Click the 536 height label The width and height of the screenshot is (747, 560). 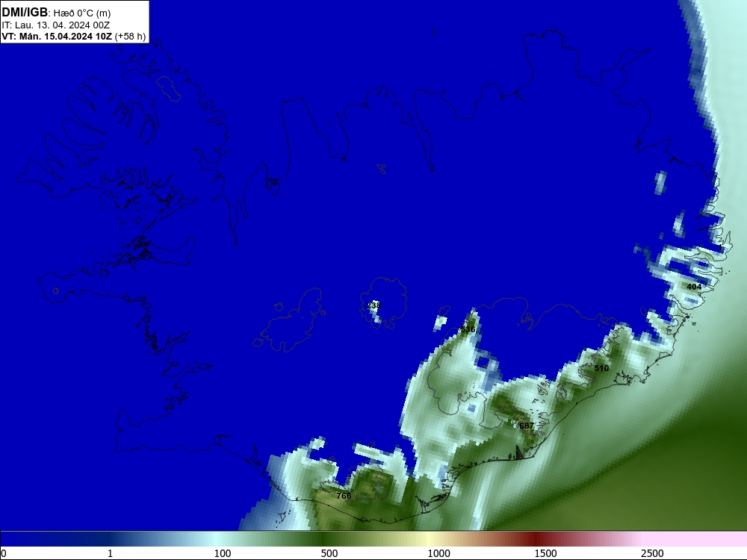[468, 329]
